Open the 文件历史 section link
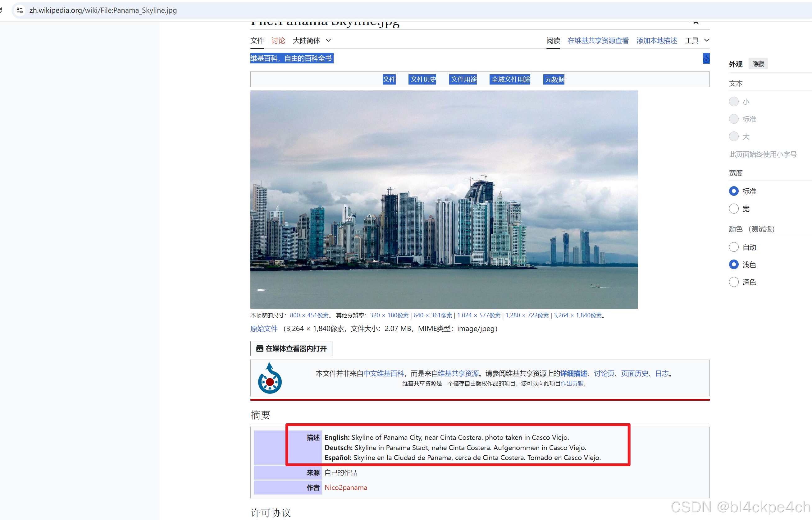Image resolution: width=812 pixels, height=520 pixels. [422, 79]
